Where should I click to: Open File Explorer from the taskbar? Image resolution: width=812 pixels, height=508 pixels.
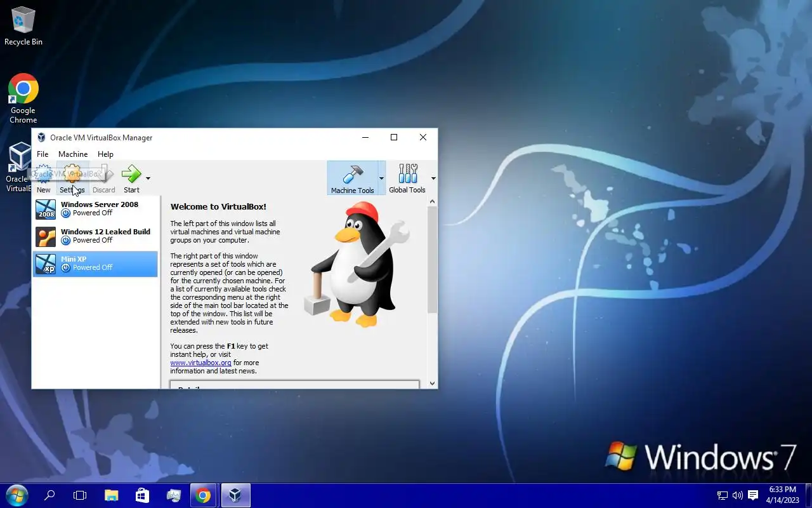[x=111, y=495]
